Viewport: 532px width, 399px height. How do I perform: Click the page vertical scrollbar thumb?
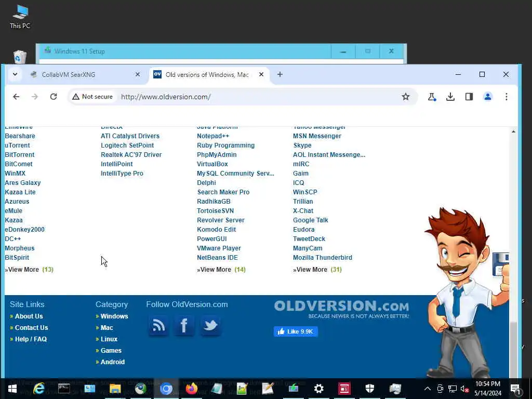(x=514, y=350)
